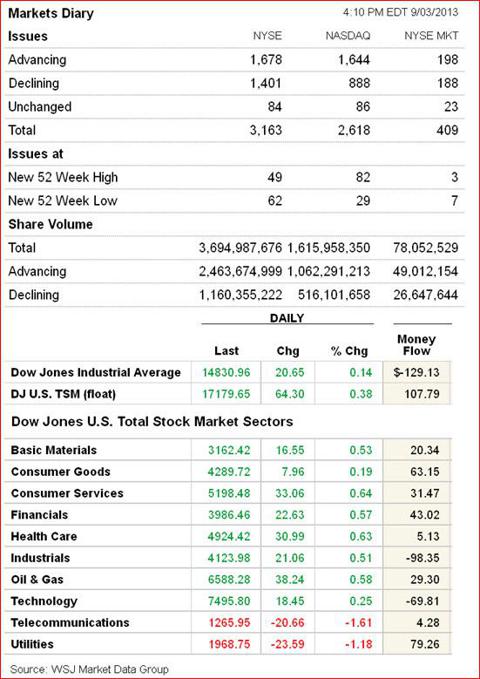Image resolution: width=480 pixels, height=679 pixels.
Task: Select NASDAQ total share volume 1,615,958,350
Action: pos(328,248)
